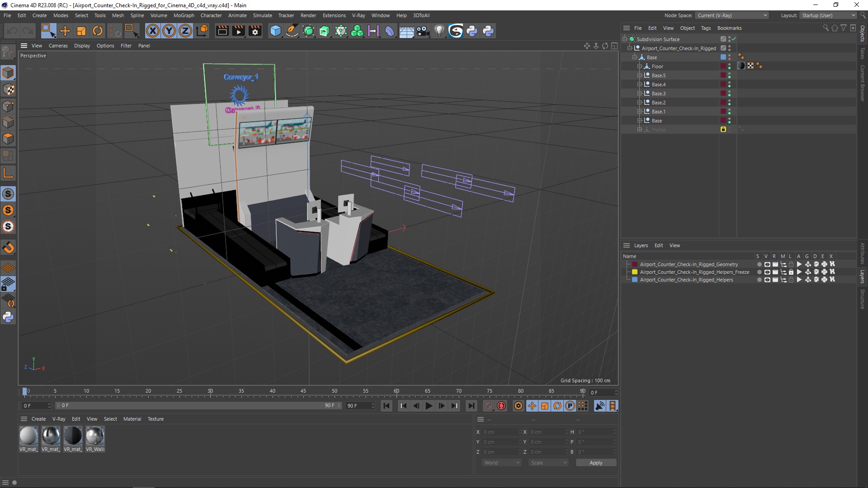Expand the Base.5 object node

point(640,75)
